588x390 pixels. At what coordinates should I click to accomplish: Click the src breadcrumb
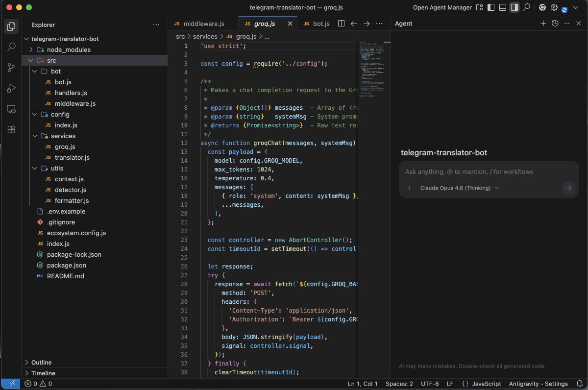180,36
